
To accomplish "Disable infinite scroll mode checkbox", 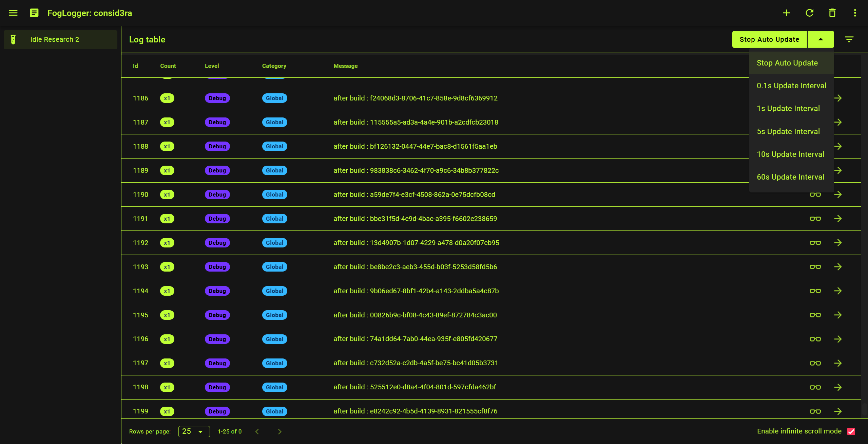I will click(851, 431).
